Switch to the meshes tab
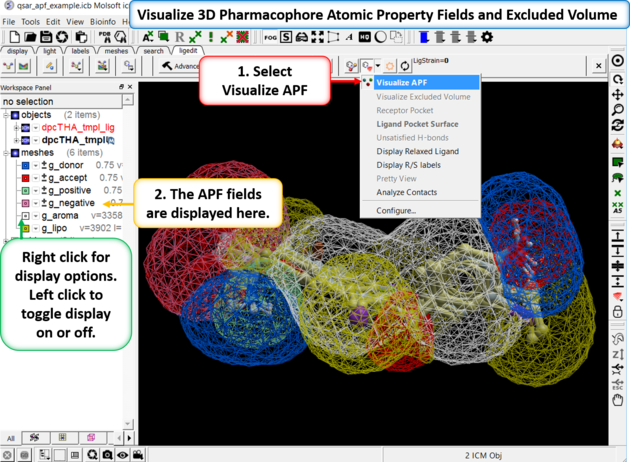This screenshot has height=462, width=630. pos(117,50)
